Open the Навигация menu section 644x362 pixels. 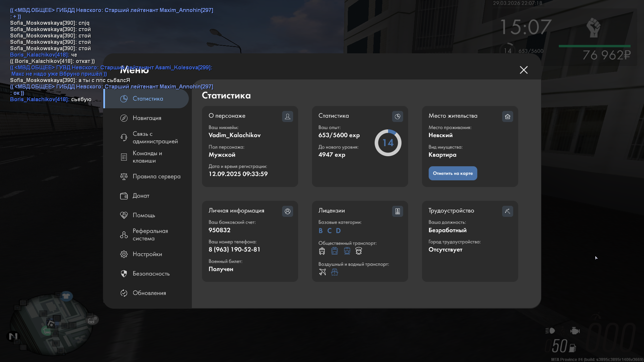tap(147, 118)
